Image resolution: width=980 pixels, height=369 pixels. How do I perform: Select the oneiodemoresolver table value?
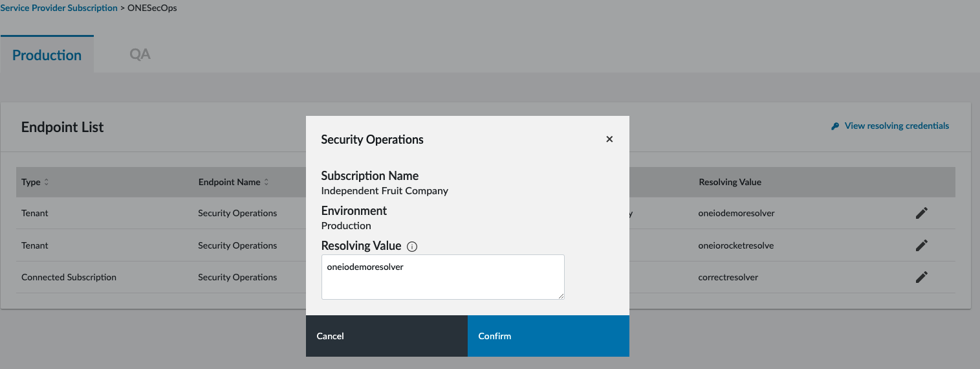pyautogui.click(x=736, y=213)
